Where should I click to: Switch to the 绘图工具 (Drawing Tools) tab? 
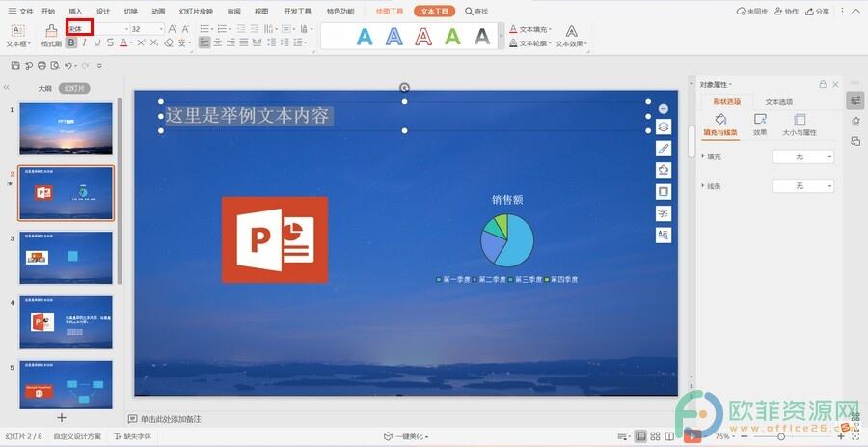tap(390, 11)
